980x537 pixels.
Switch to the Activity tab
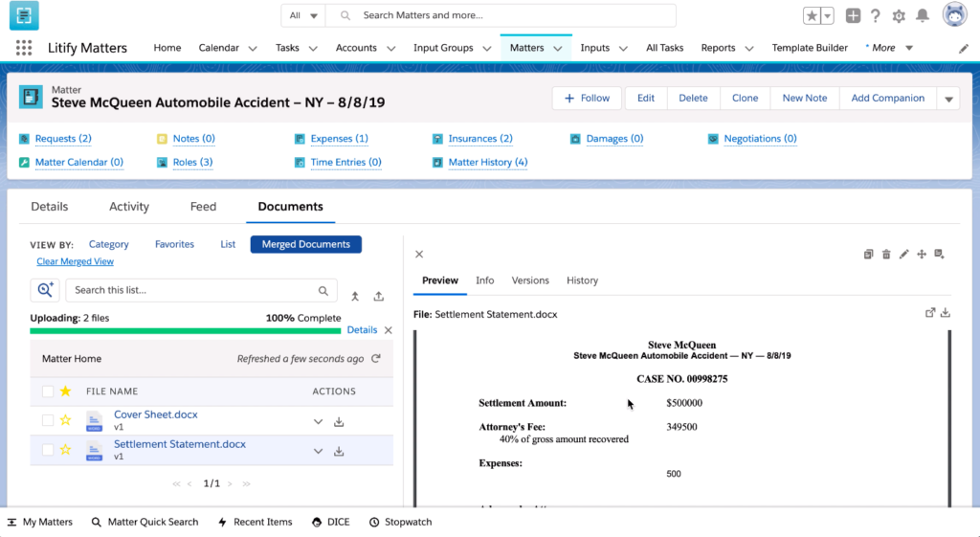pos(129,207)
